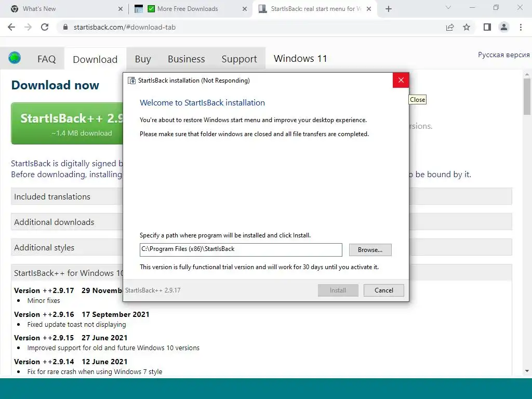Click the padlock site info icon
This screenshot has height=399, width=532.
[x=65, y=27]
